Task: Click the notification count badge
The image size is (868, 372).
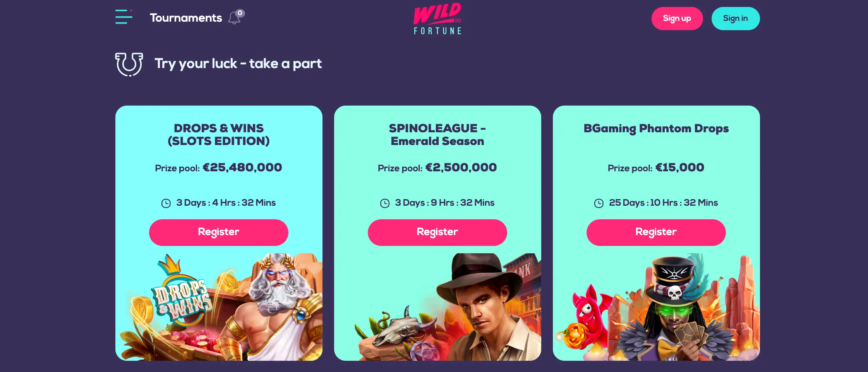Action: pyautogui.click(x=240, y=13)
